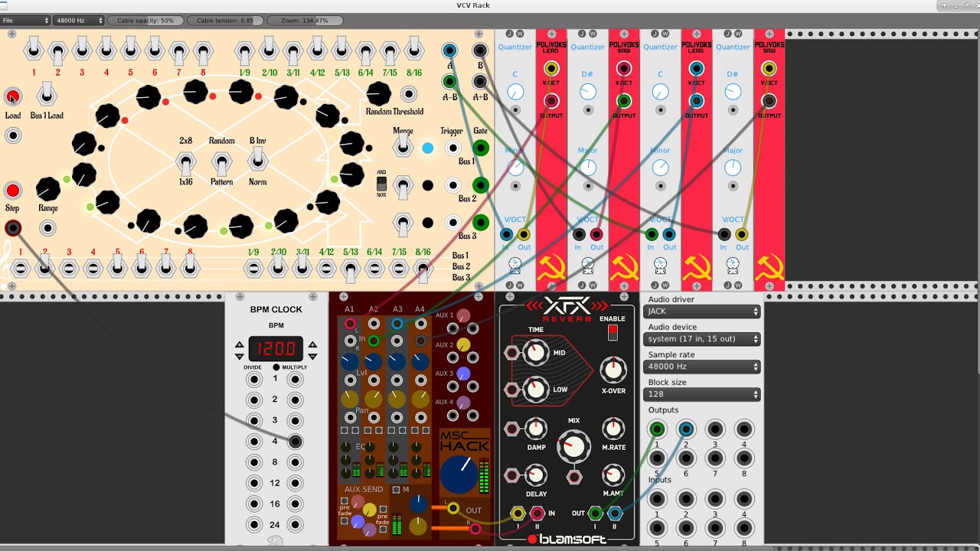Screen dimensions: 980x551
Task: Click the Bus 1 Trigger output jack
Action: 453,148
